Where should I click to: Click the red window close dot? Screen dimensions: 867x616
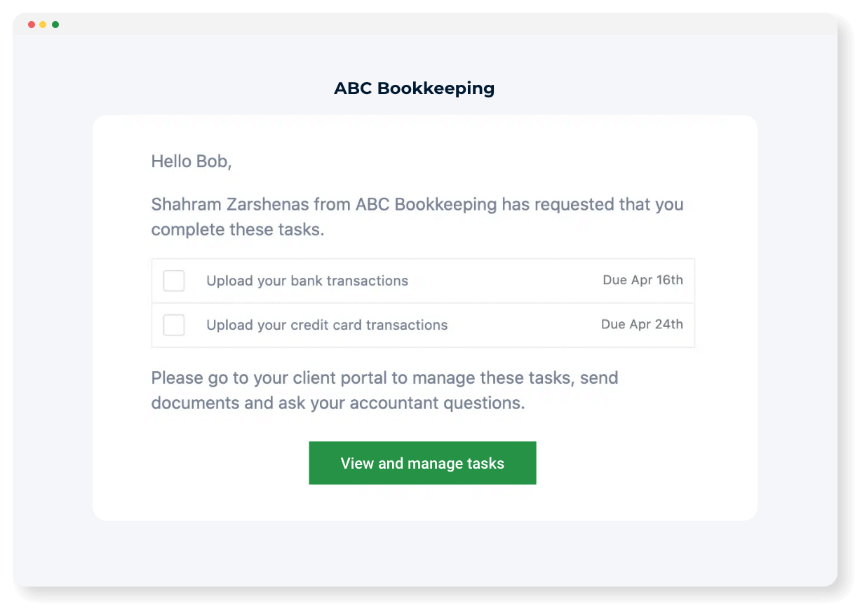[32, 25]
